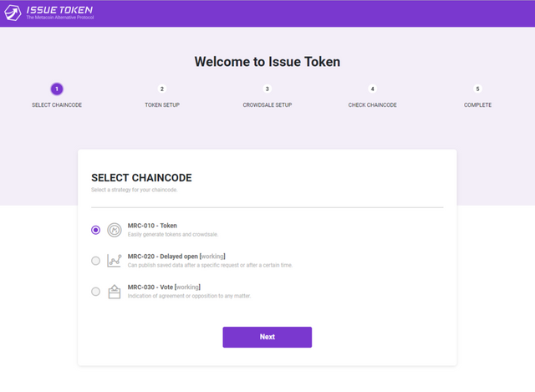Click the MRC-020 Delayed open chart icon
This screenshot has width=535, height=392.
(x=115, y=261)
